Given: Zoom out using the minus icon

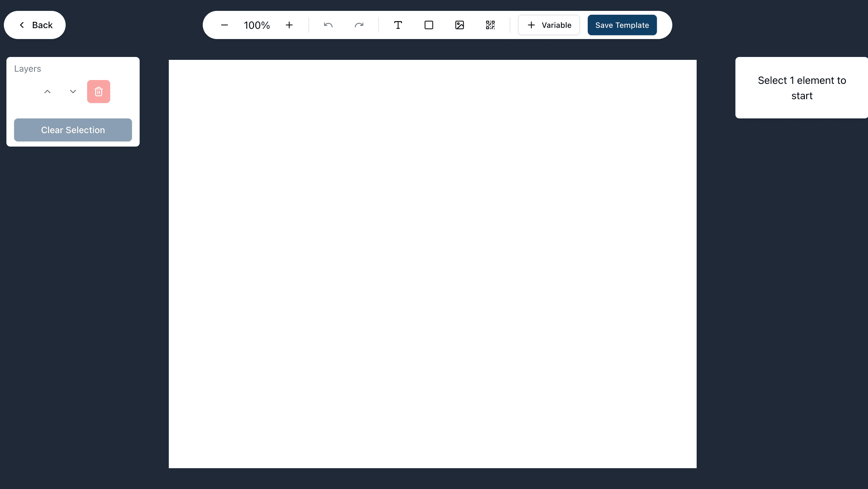Looking at the screenshot, I should click(225, 25).
